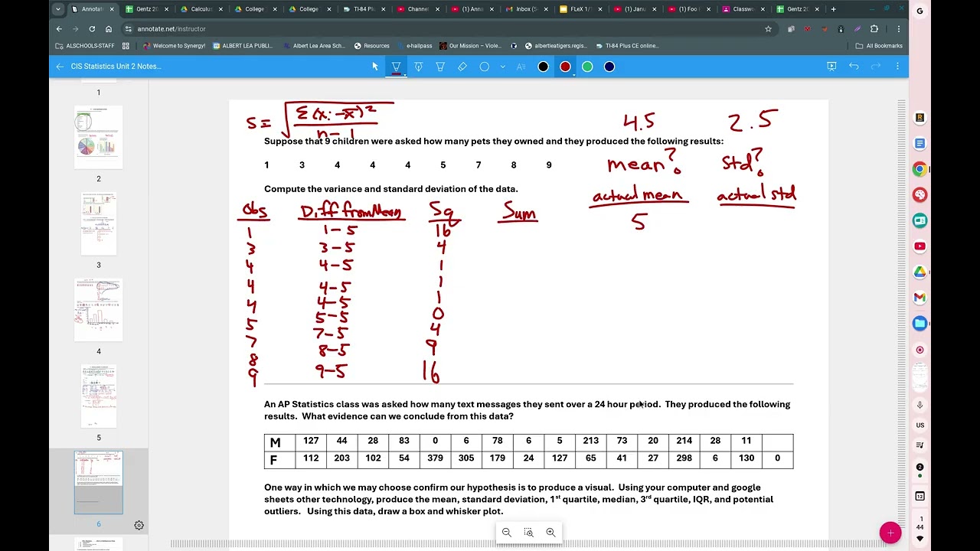The width and height of the screenshot is (980, 551).
Task: Select the highlighted page 6 thumbnail
Action: point(98,483)
